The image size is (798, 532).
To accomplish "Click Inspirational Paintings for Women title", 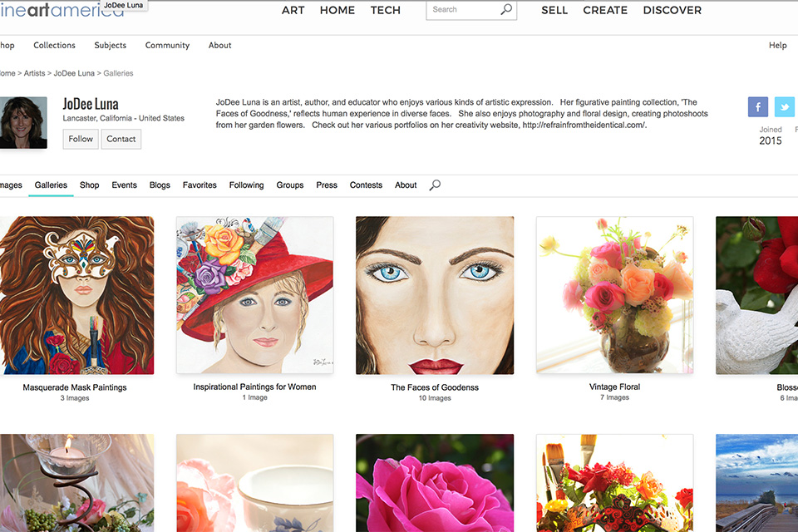I will pyautogui.click(x=254, y=387).
